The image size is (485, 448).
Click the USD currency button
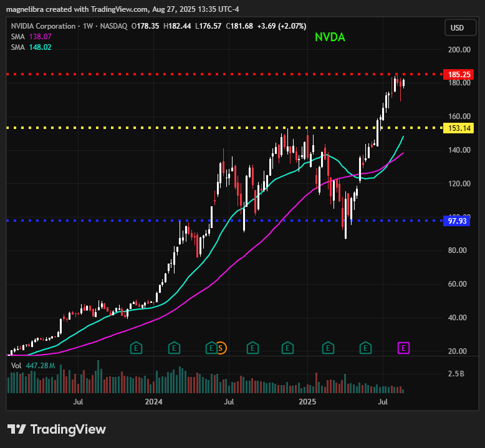tap(460, 28)
